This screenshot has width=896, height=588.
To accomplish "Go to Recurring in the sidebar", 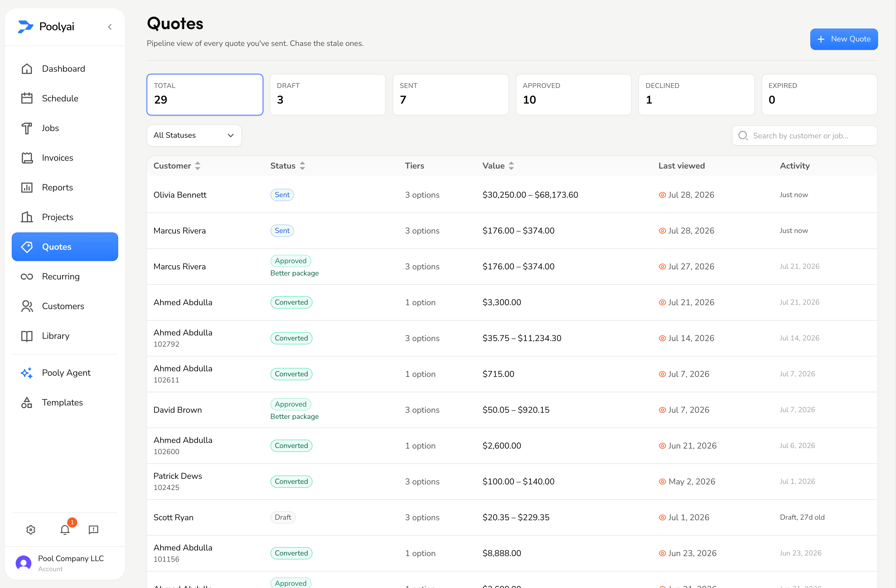I will (65, 277).
